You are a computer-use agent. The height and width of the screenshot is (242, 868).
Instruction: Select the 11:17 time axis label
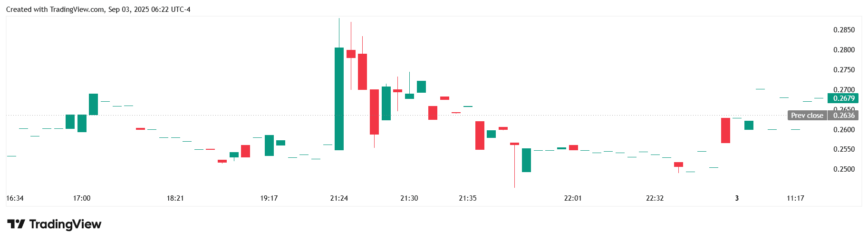pyautogui.click(x=795, y=198)
